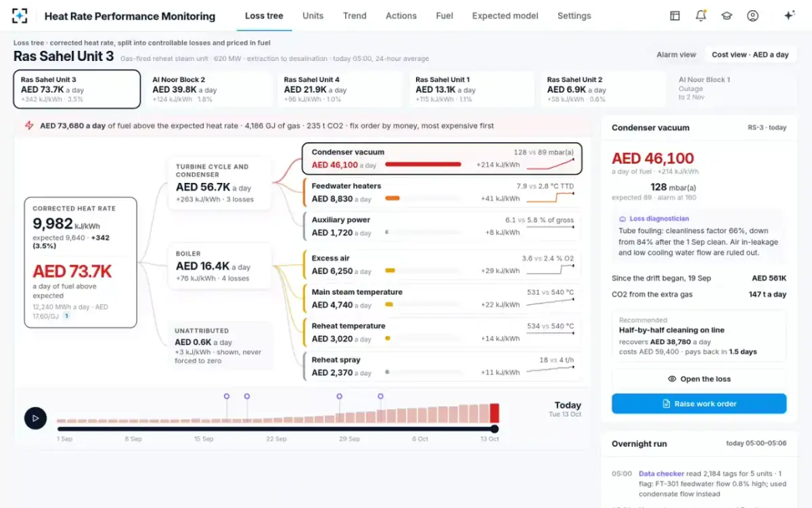
Task: Switch to the Actions tab
Action: [401, 16]
